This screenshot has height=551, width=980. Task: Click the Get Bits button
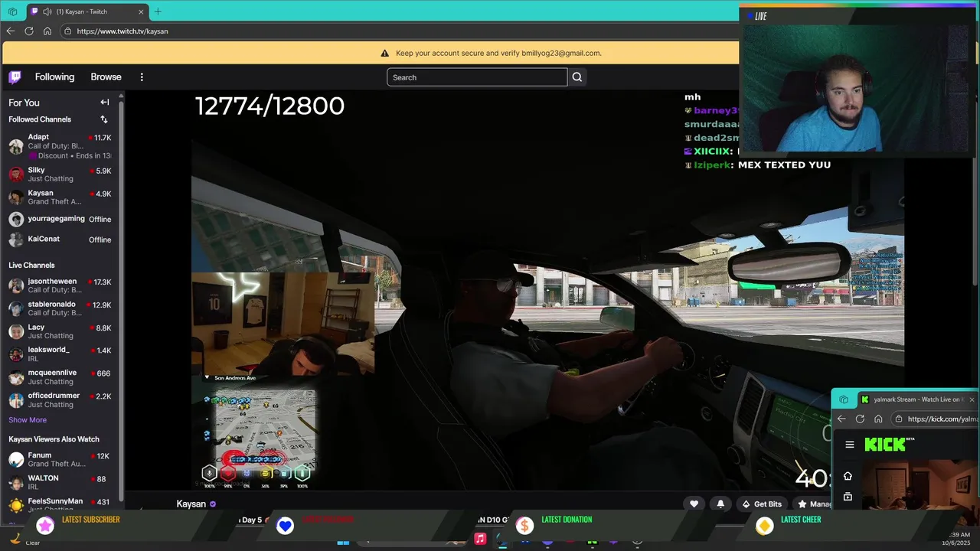click(x=762, y=504)
